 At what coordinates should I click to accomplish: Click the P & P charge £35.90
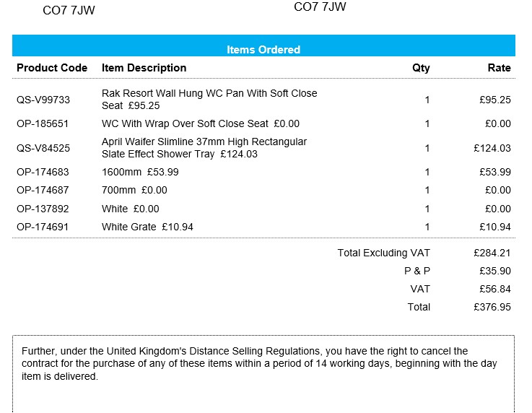click(494, 271)
